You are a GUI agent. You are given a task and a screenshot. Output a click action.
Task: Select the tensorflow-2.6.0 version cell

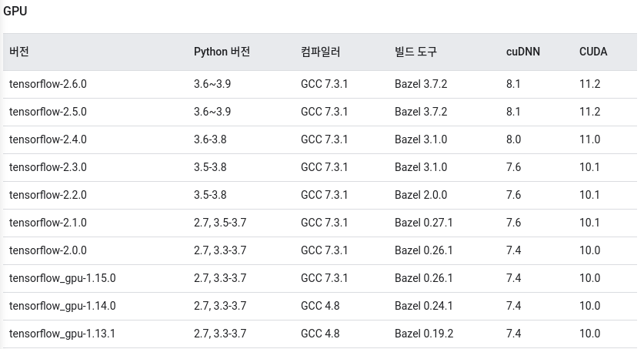point(48,84)
